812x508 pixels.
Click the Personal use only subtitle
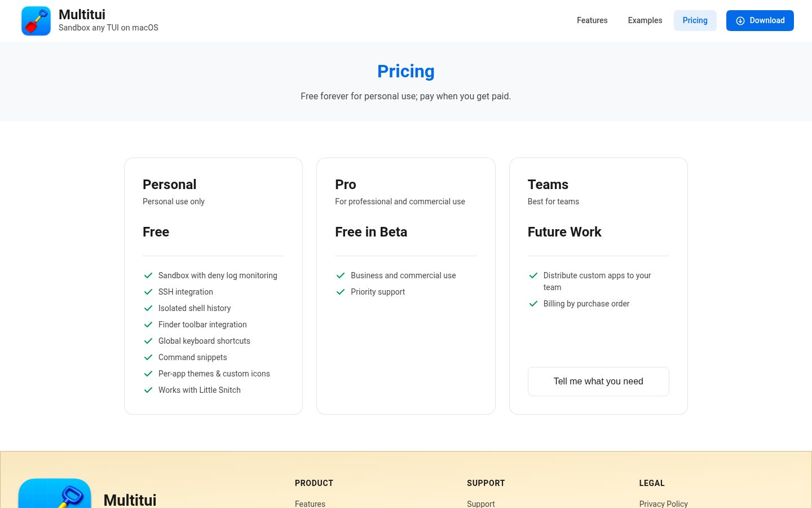pos(174,202)
